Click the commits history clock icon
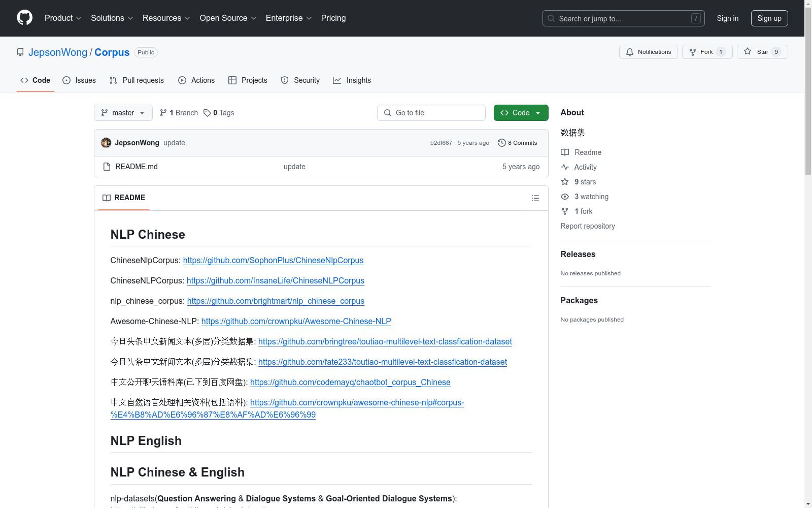Image resolution: width=812 pixels, height=508 pixels. tap(502, 143)
